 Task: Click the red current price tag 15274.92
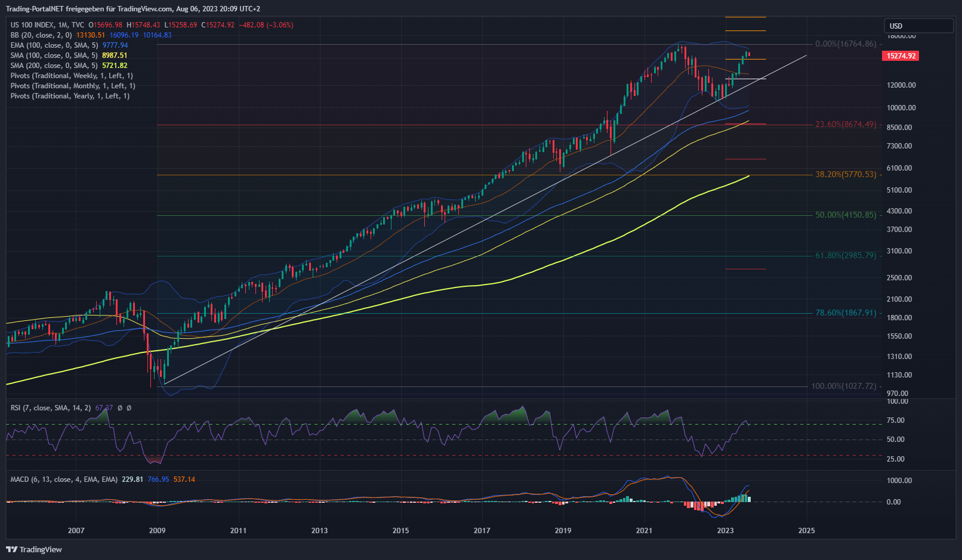tap(900, 56)
